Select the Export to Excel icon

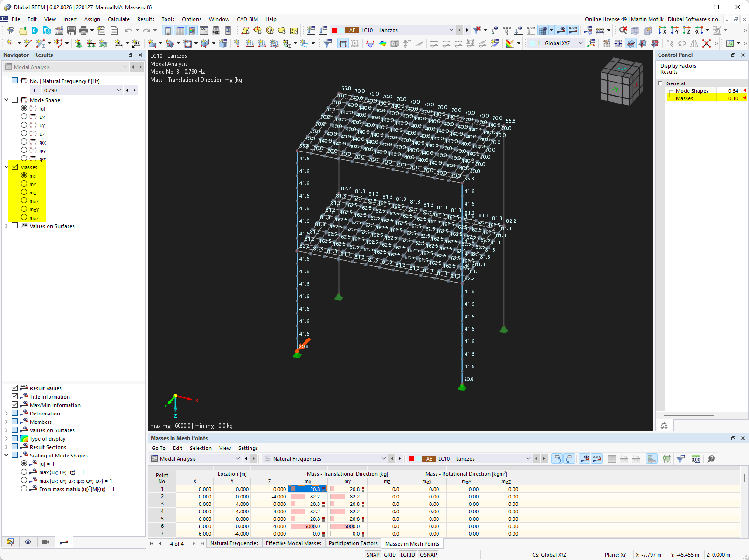point(666,458)
